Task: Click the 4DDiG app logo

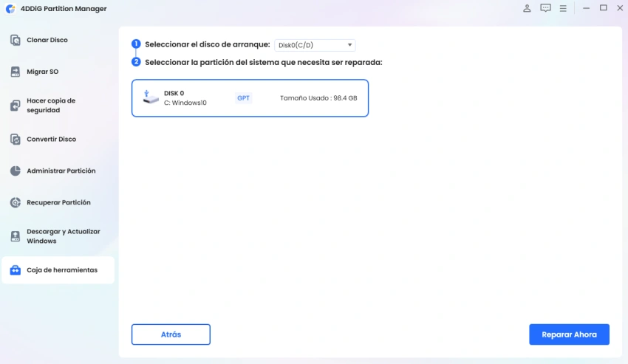Action: point(10,8)
